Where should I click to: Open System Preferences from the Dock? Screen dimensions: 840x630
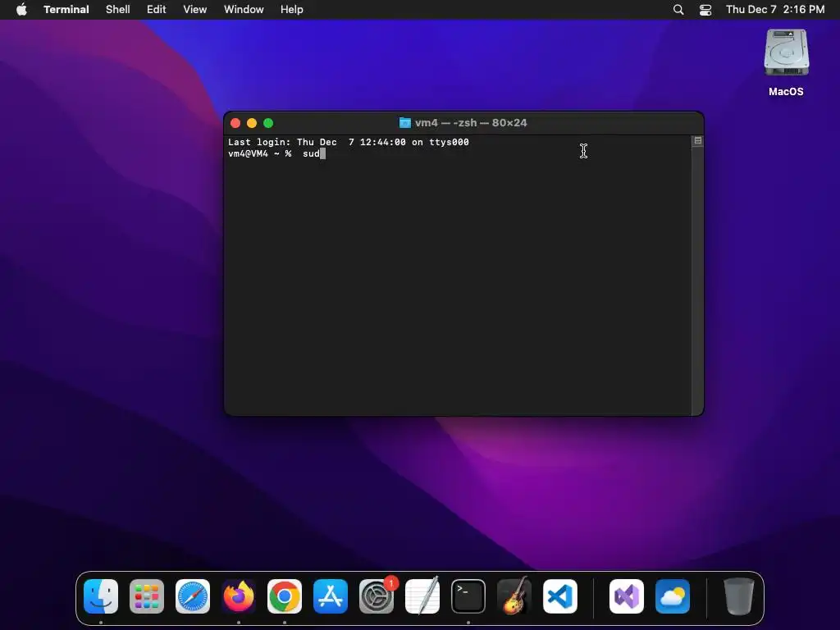pos(377,596)
